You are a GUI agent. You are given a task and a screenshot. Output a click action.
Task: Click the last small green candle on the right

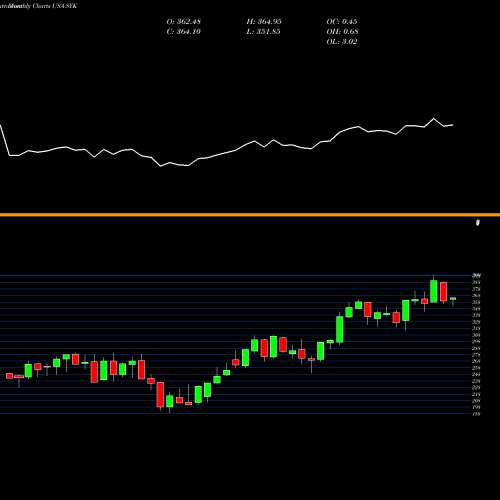[x=453, y=299]
